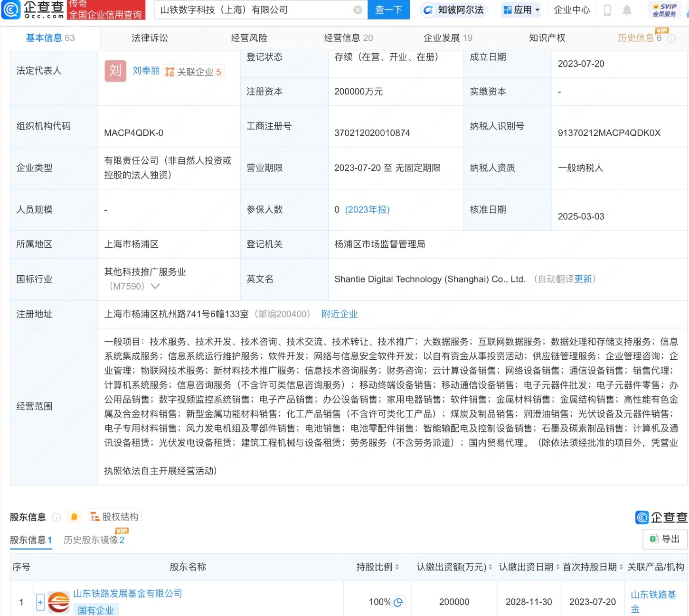The image size is (689, 616).
Task: Click the mobile phone icon in header
Action: coord(607,10)
